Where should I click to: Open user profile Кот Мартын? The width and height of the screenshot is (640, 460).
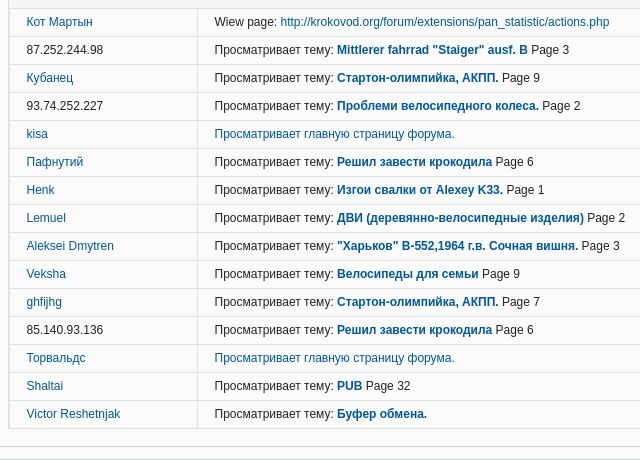(59, 22)
